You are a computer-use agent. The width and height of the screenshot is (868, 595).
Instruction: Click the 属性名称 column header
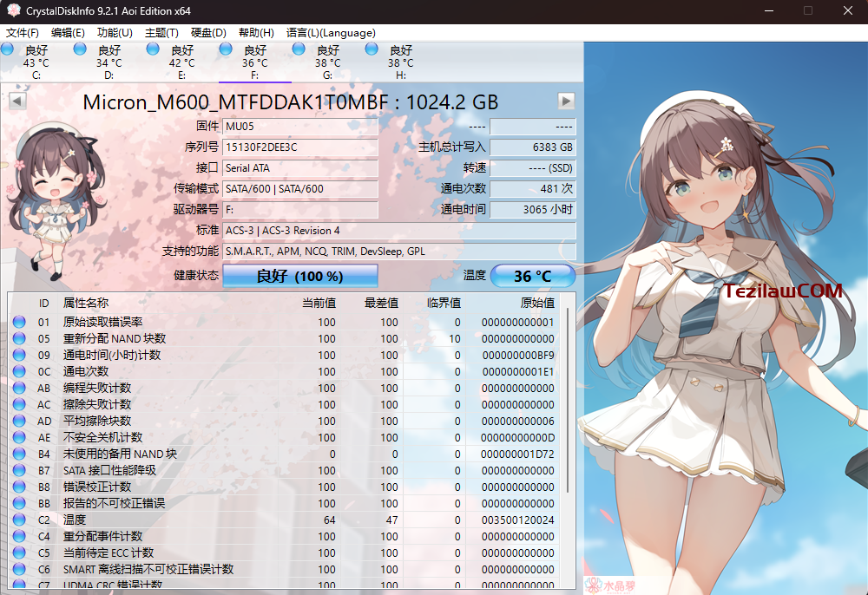86,303
